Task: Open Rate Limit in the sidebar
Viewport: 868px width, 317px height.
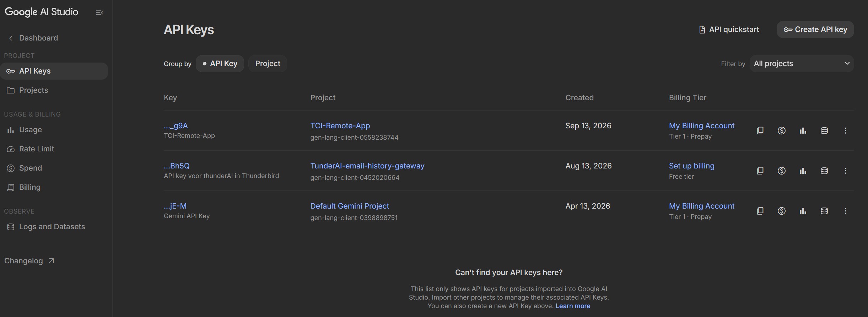Action: (54, 149)
